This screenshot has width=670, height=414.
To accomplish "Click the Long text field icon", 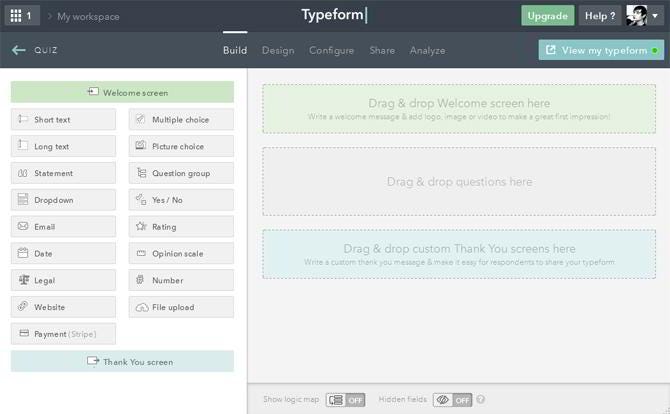I will pyautogui.click(x=23, y=146).
